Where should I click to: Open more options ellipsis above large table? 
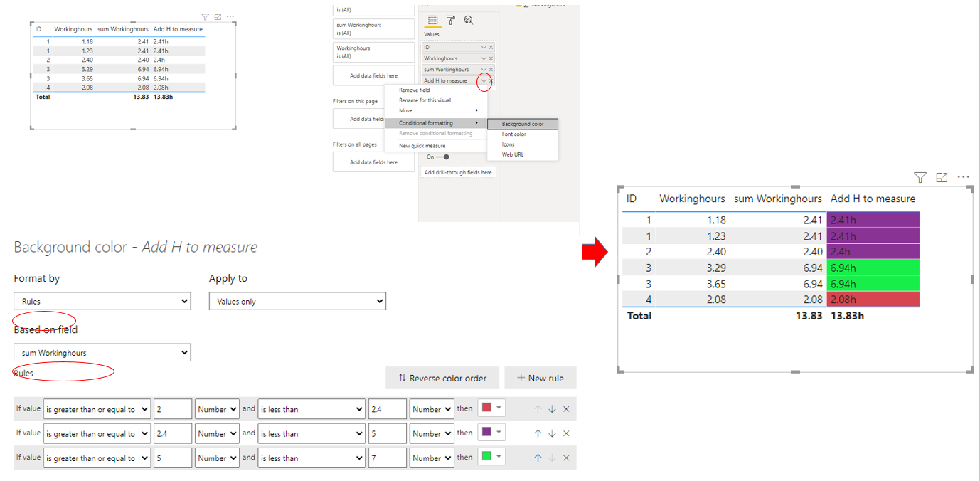pos(964,177)
